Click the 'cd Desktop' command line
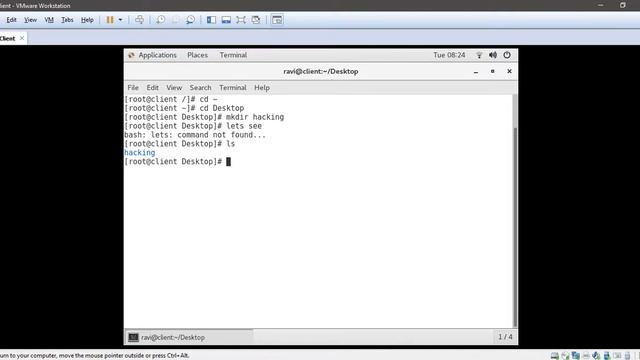640x360 pixels. 184,108
